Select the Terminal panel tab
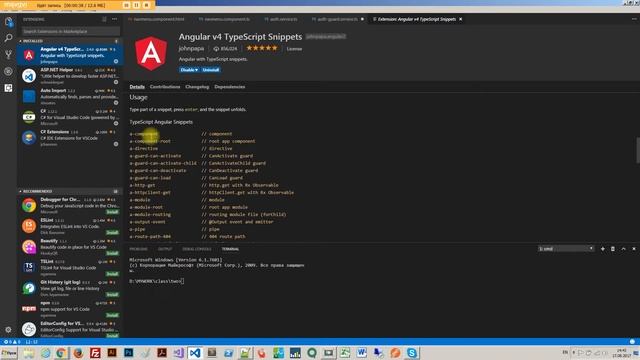The height and width of the screenshot is (360, 640). click(230, 249)
